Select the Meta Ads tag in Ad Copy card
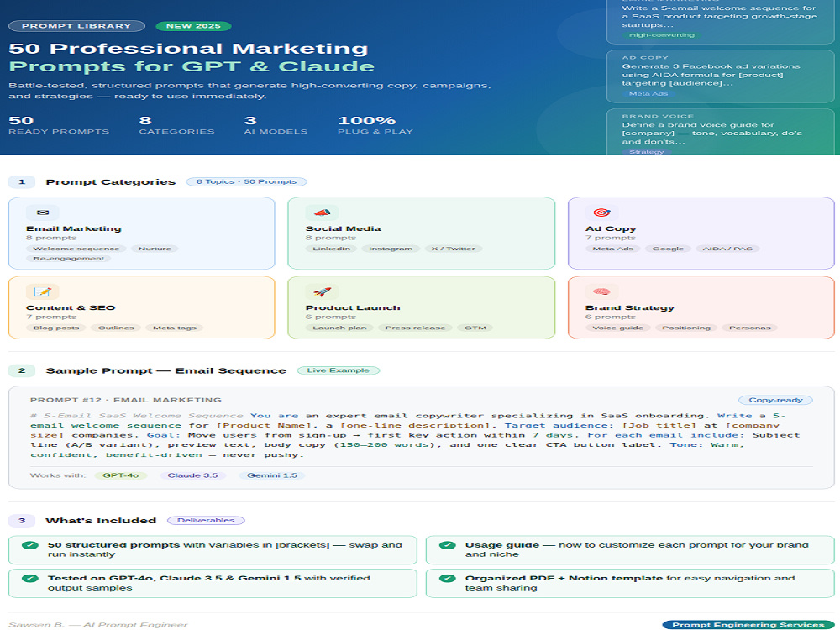The height and width of the screenshot is (630, 840). (613, 249)
